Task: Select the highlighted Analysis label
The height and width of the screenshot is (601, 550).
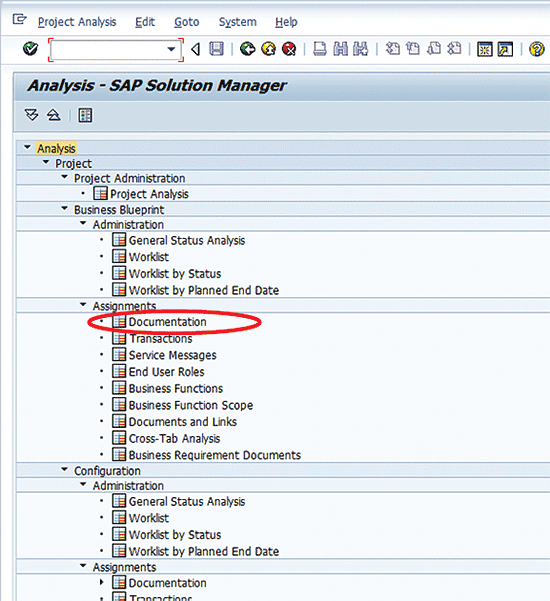Action: (56, 148)
